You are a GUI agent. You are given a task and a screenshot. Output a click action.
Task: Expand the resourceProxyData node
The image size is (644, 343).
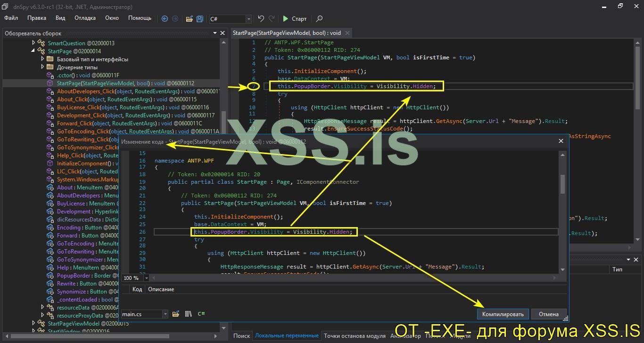coord(42,315)
